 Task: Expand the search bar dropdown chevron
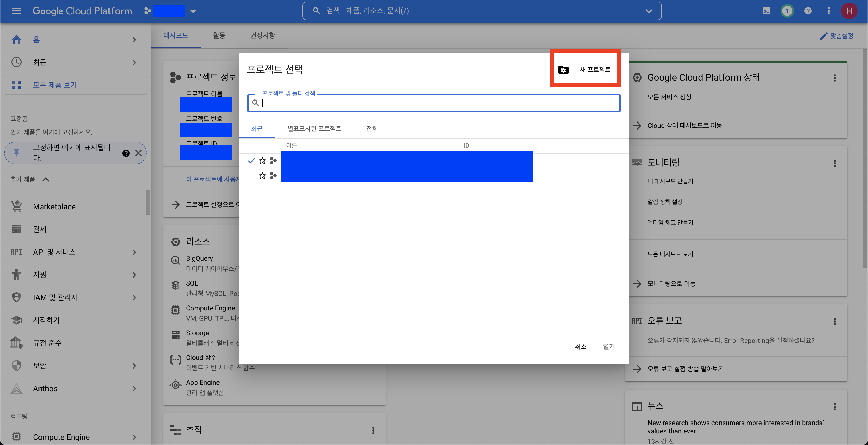(x=649, y=11)
